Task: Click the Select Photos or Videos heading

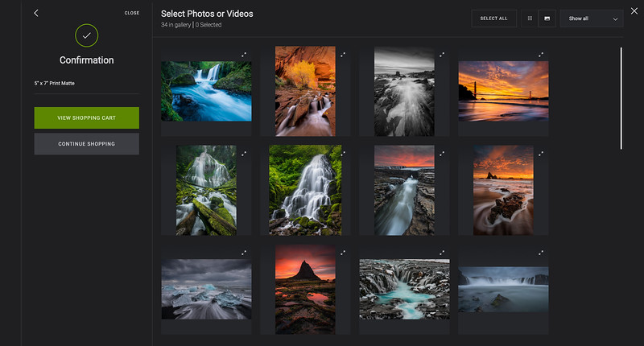Action: (x=207, y=14)
